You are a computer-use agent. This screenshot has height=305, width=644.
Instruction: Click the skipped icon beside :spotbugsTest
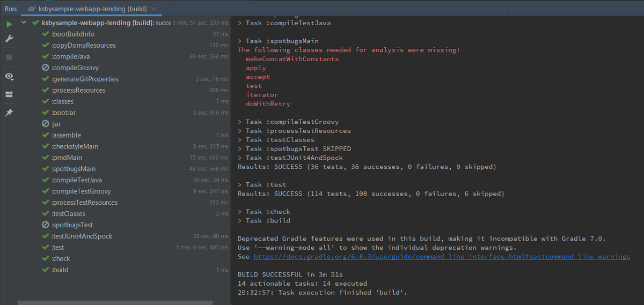[x=46, y=225]
